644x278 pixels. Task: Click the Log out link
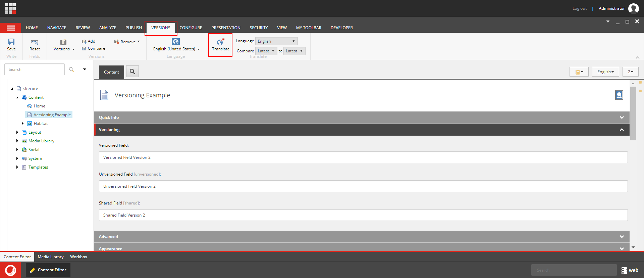tap(580, 8)
